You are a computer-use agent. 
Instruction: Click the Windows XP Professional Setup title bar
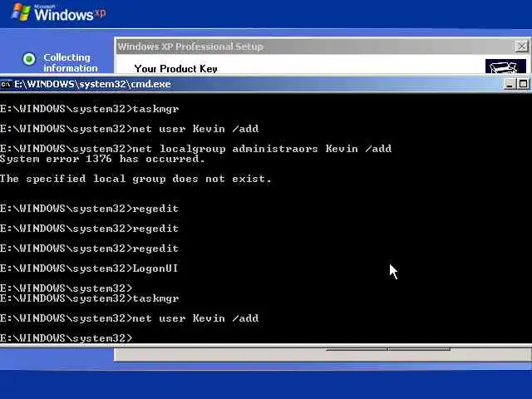coord(323,47)
